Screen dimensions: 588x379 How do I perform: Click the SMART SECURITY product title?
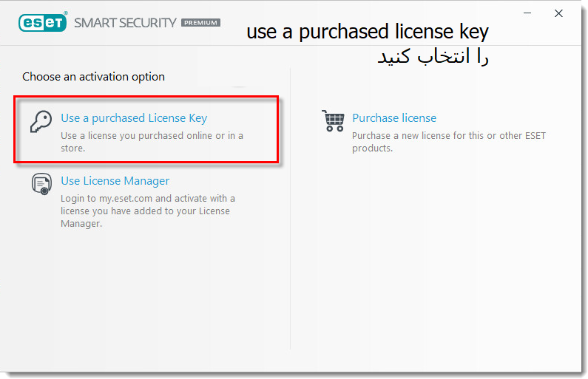125,23
